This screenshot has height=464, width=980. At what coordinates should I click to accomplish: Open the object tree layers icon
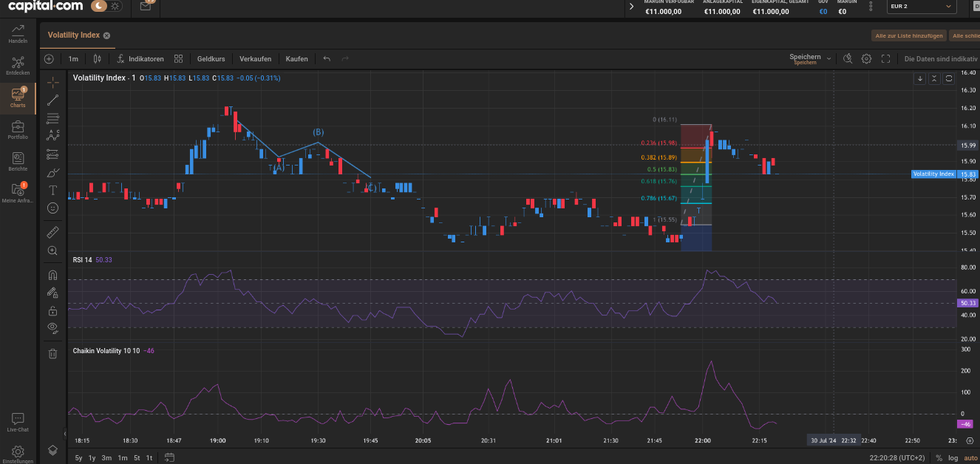[x=52, y=449]
